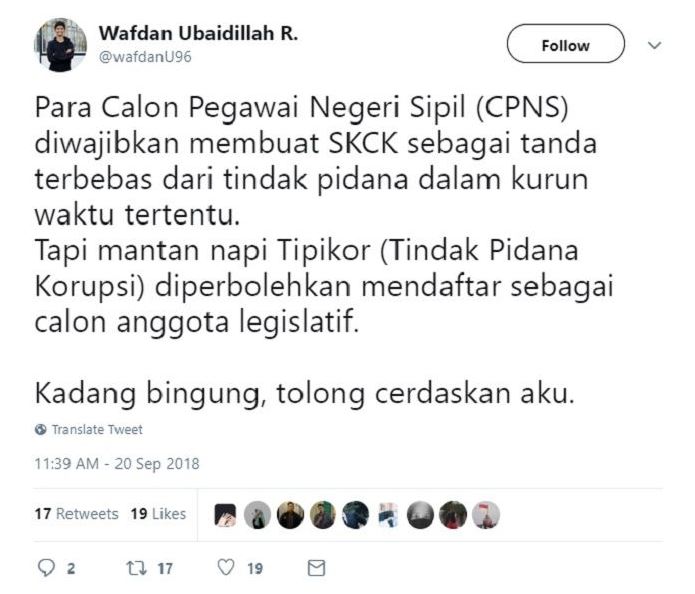Expand the tweet options chevron menu
The width and height of the screenshot is (695, 594).
click(x=655, y=45)
